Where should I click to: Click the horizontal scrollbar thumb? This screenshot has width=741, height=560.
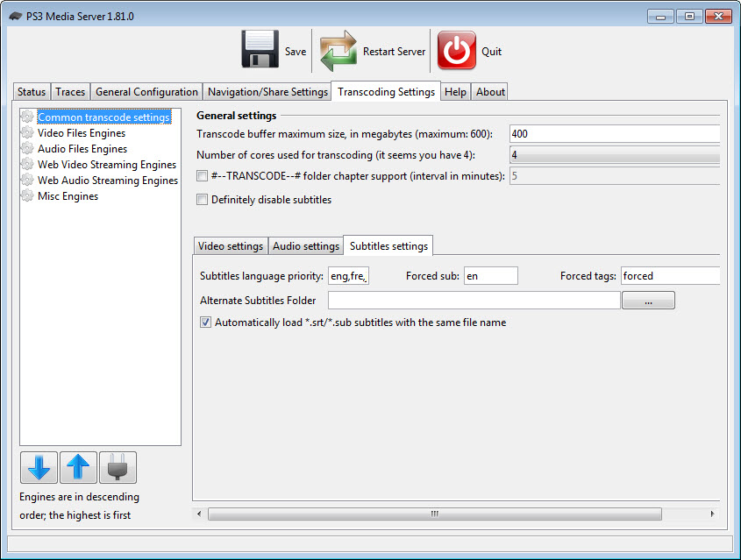pos(435,514)
